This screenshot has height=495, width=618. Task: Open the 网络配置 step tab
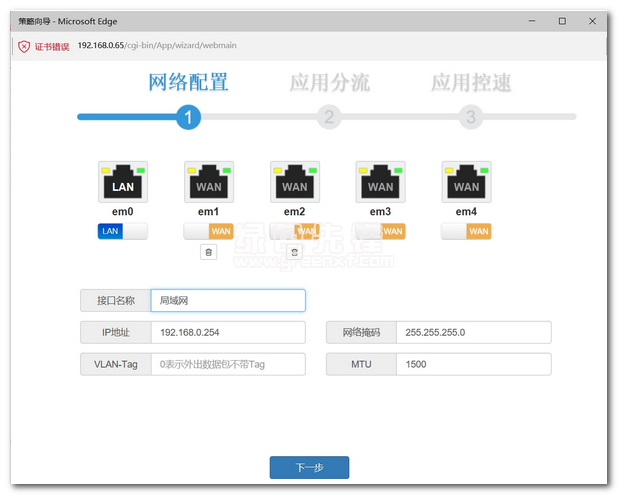188,82
